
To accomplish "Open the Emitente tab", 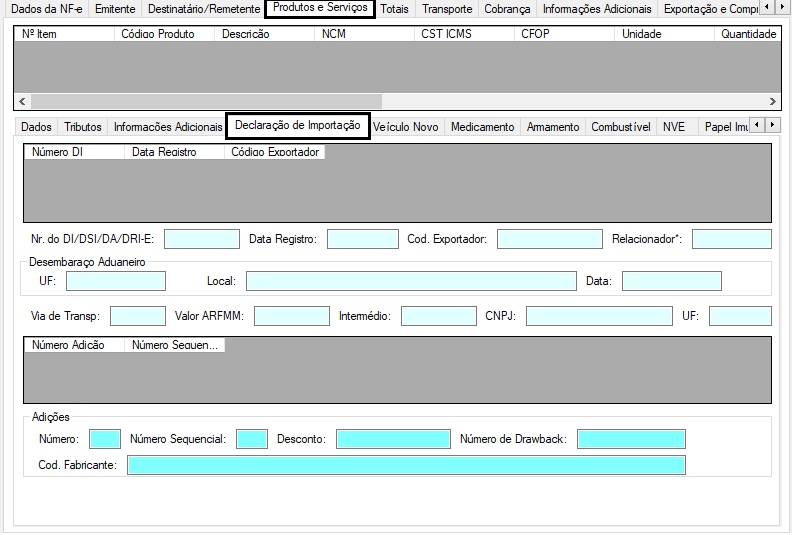I will tap(115, 9).
